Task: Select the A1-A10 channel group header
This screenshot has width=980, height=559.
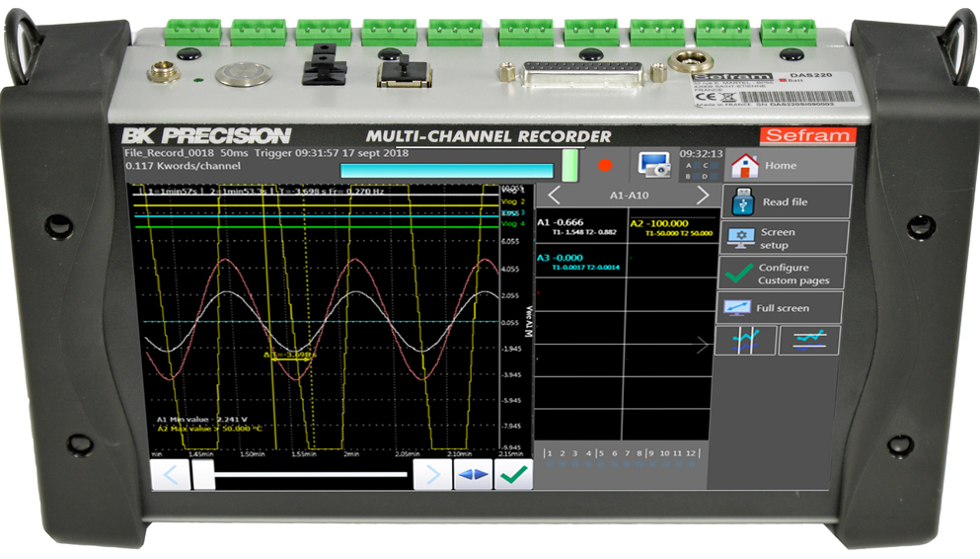Action: coord(629,196)
